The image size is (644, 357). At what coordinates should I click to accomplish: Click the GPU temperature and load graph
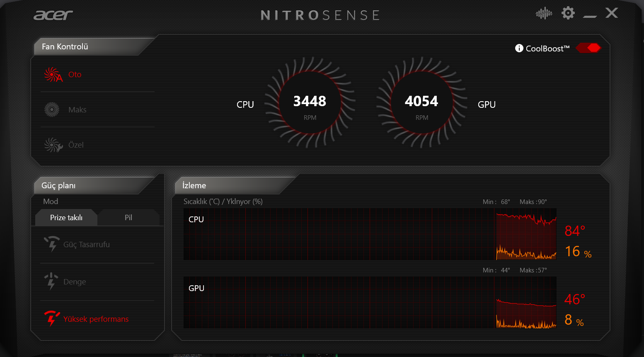tap(370, 303)
